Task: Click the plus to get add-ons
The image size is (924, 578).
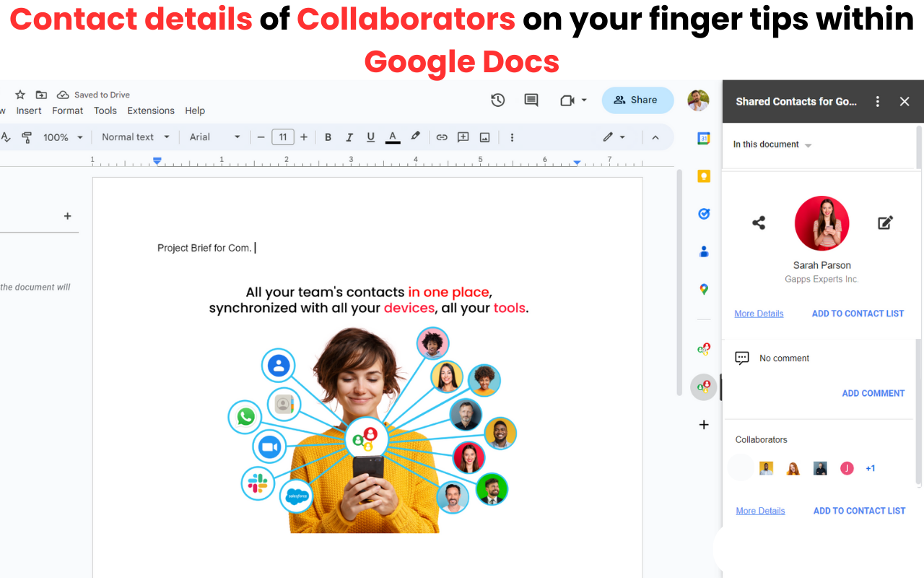Action: pyautogui.click(x=704, y=425)
